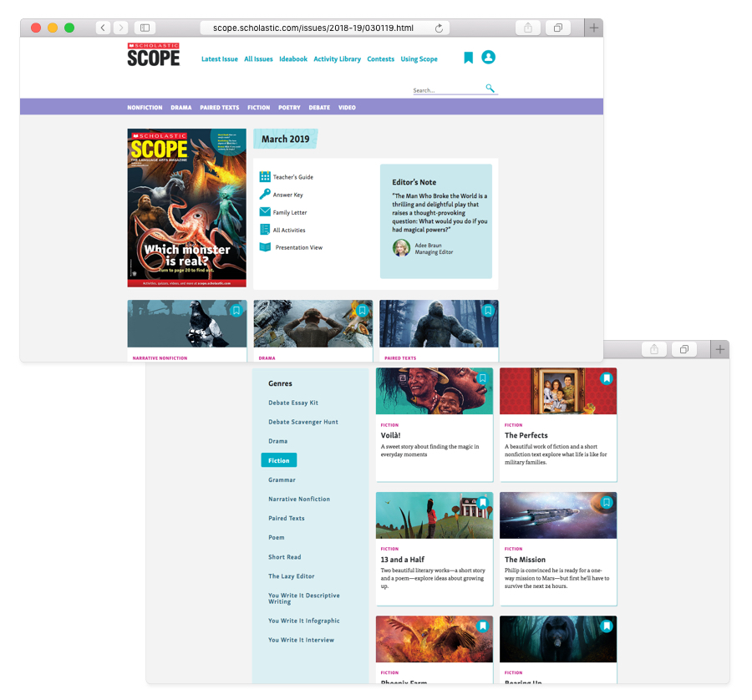
Task: Open the March 2019 magazine cover
Action: (186, 208)
